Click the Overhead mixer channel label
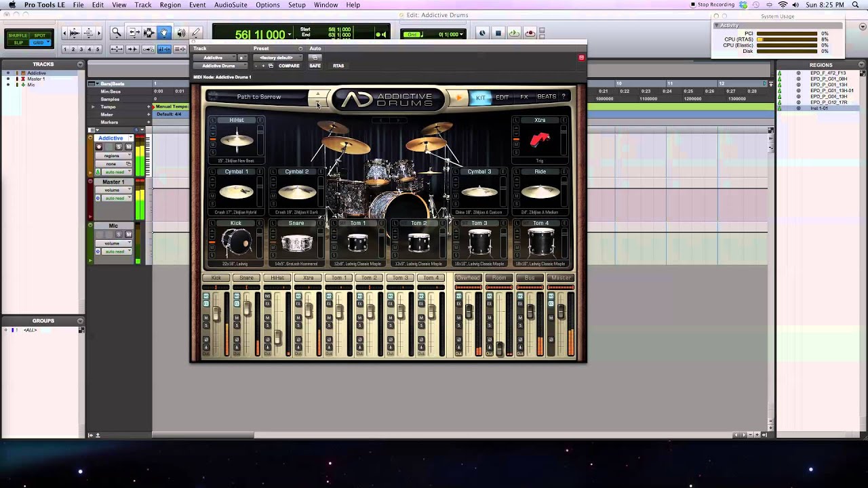 coord(468,278)
